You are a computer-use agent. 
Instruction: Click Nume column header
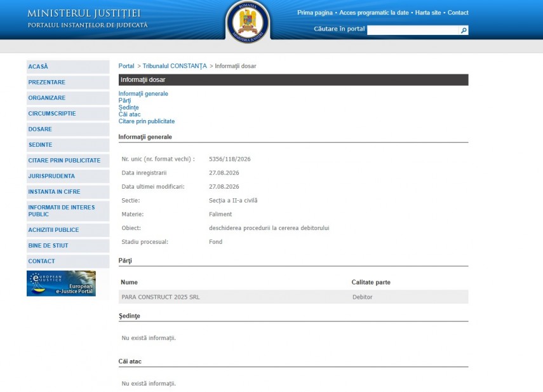click(129, 282)
